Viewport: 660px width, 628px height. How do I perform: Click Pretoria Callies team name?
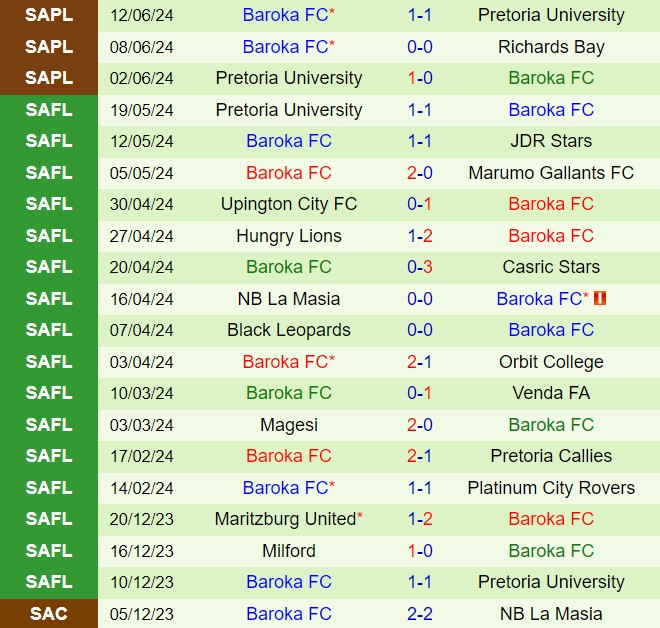pyautogui.click(x=551, y=456)
